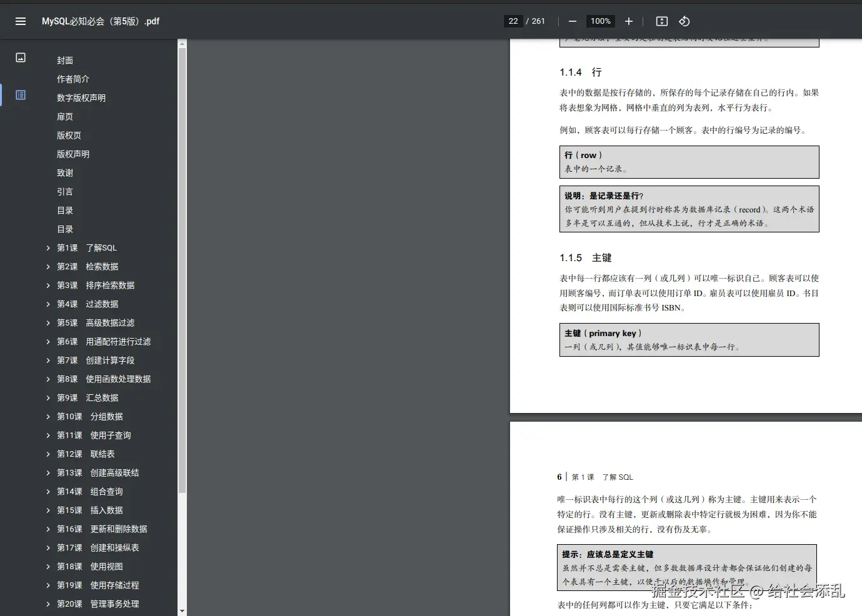Zoom in with the plus button
The height and width of the screenshot is (616, 862).
click(629, 21)
